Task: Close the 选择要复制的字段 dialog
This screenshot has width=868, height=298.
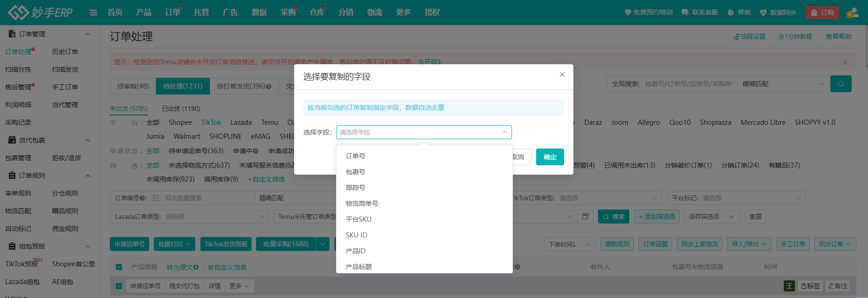Action: point(562,74)
